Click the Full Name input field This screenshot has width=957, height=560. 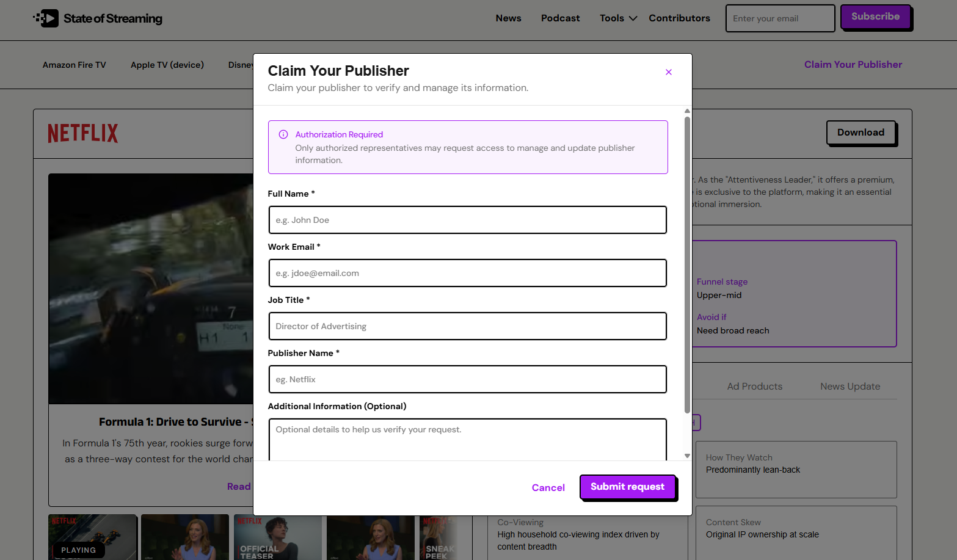467,220
